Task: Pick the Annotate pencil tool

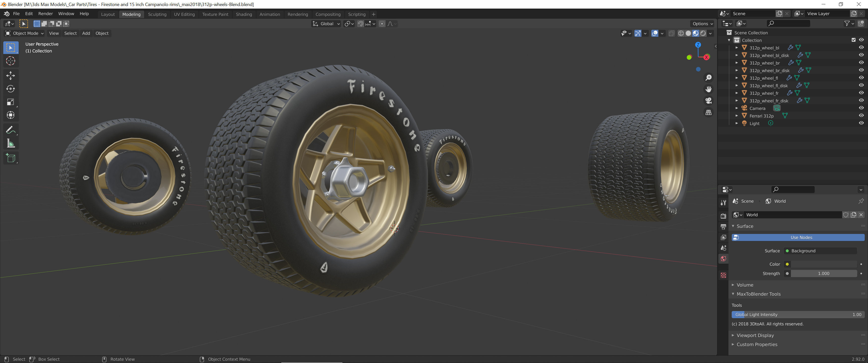Action: (10, 130)
